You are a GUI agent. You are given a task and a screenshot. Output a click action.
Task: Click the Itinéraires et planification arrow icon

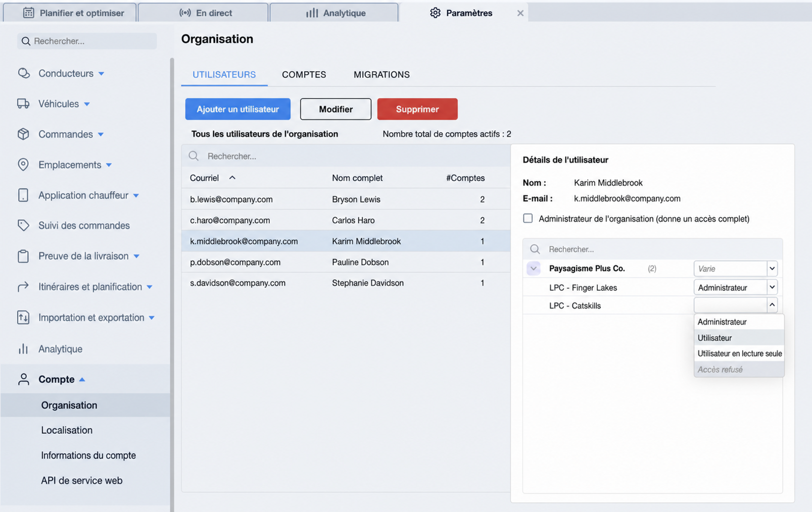[x=23, y=287]
